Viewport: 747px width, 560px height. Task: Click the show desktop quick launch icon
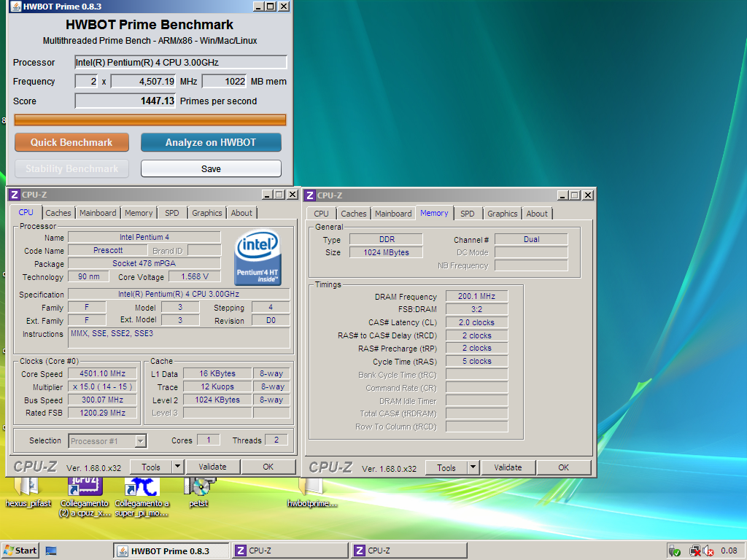[51, 551]
